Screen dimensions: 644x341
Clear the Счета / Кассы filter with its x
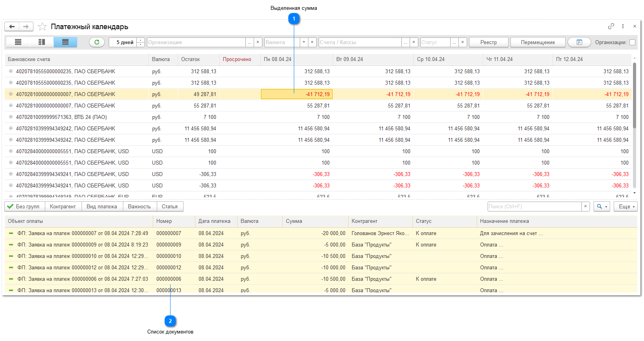click(414, 42)
